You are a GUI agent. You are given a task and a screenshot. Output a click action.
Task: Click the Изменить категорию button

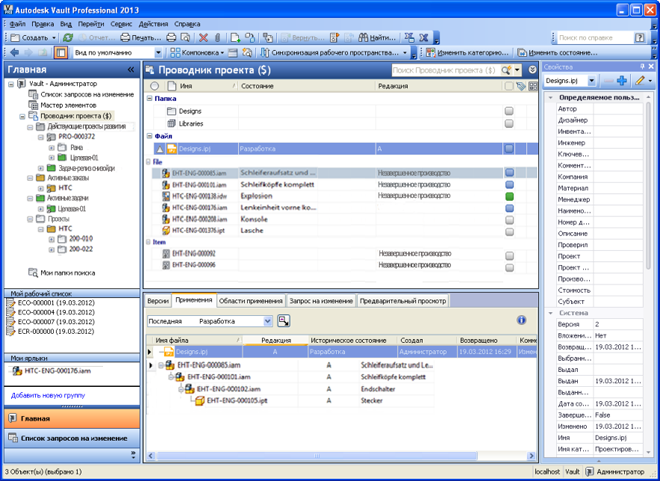click(467, 53)
